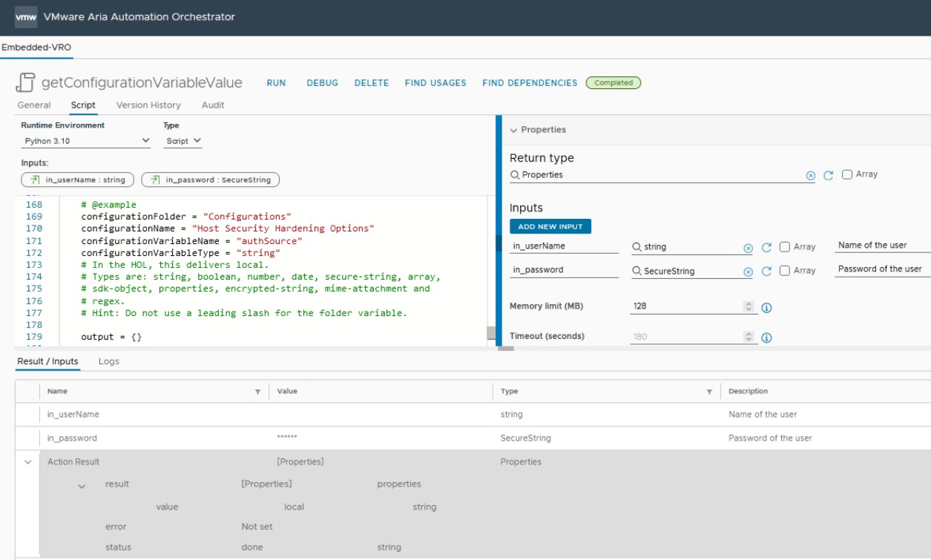The width and height of the screenshot is (931, 560).
Task: Show Memory limit info tooltip icon
Action: point(767,308)
